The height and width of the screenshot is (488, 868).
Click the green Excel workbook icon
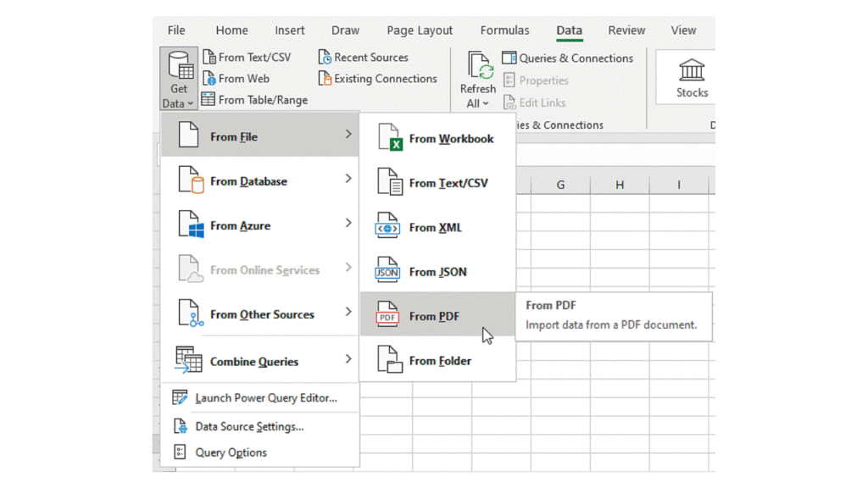[389, 137]
